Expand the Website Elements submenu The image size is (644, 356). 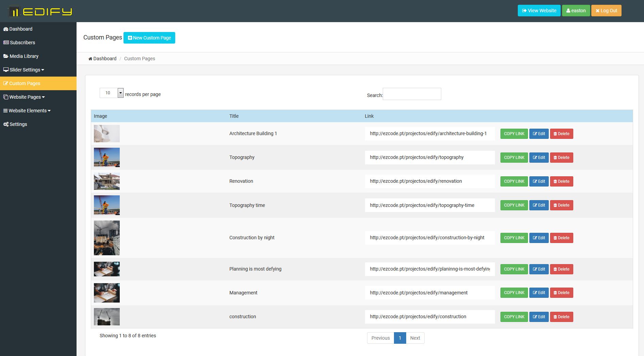click(x=28, y=111)
